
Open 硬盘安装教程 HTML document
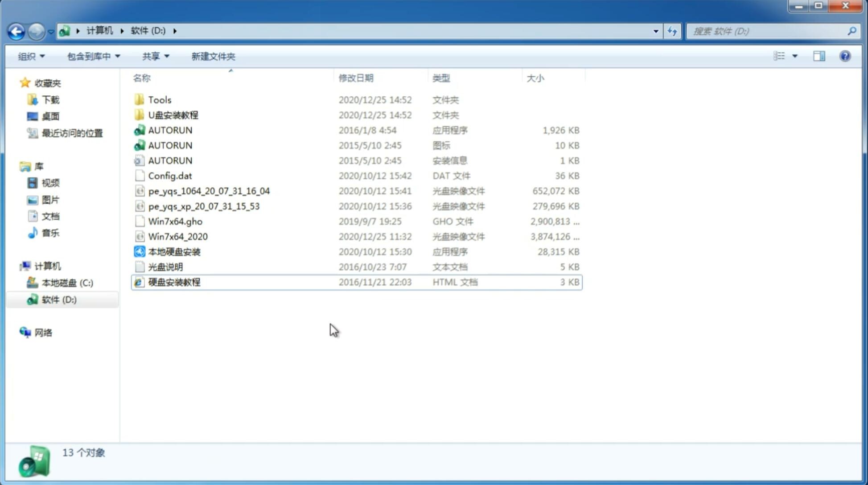pyautogui.click(x=174, y=282)
